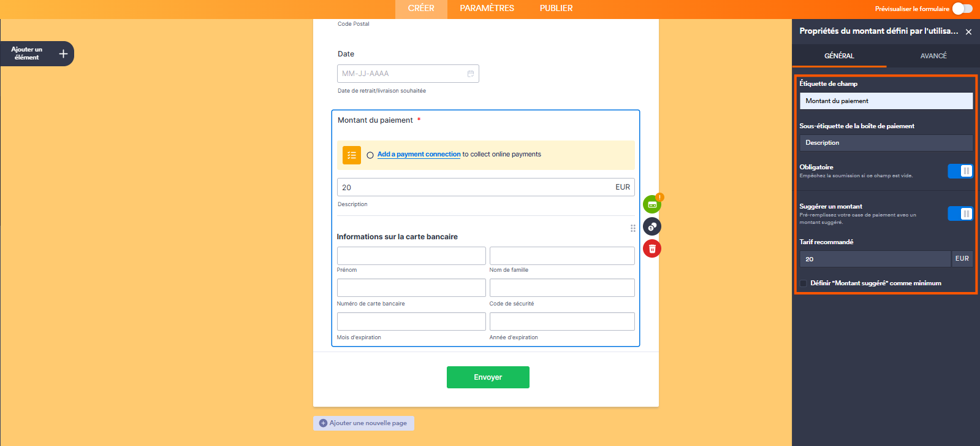Switch to the AVANCÉ tab
Screen dimensions: 980x446
tap(933, 56)
